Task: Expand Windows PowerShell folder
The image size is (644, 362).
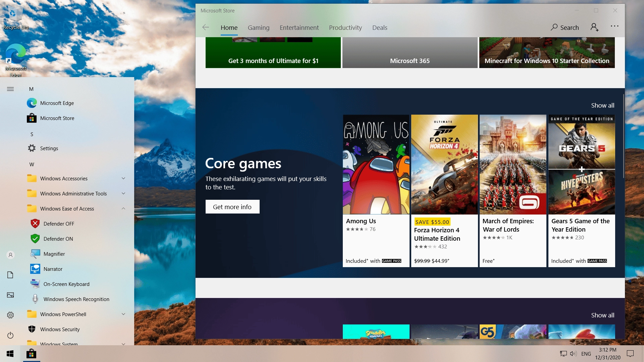Action: (77, 314)
